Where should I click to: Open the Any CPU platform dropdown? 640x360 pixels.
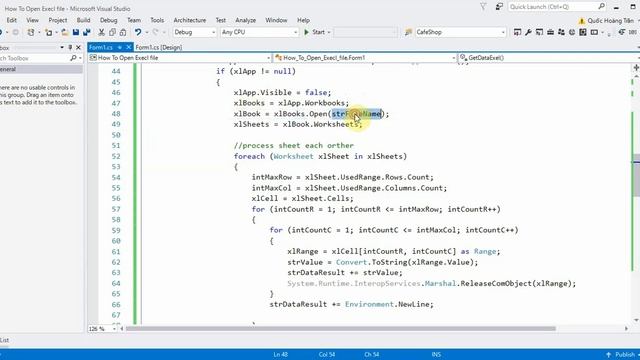[x=260, y=32]
